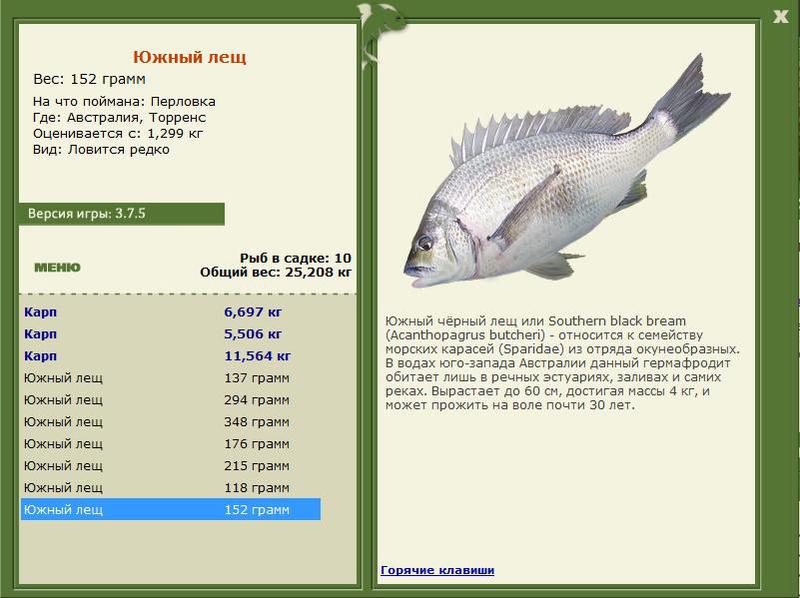Image resolution: width=800 pixels, height=598 pixels.
Task: Click the Версия игры: 3.7.5 bar
Action: (121, 214)
